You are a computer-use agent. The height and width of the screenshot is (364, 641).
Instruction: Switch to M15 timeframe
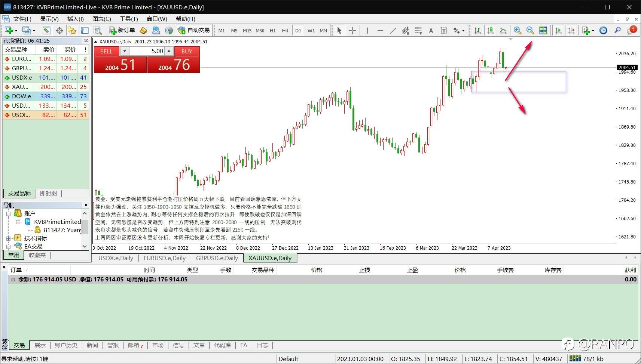click(247, 31)
